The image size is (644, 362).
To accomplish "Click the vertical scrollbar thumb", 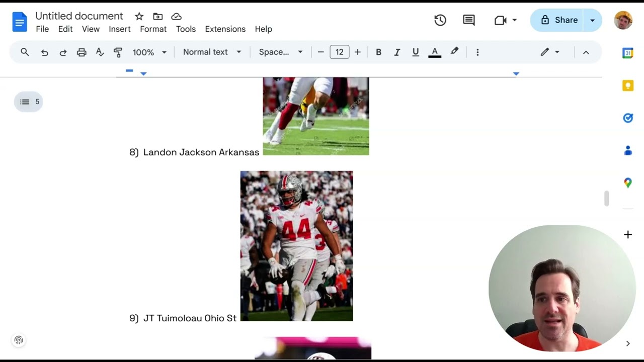I will [606, 199].
